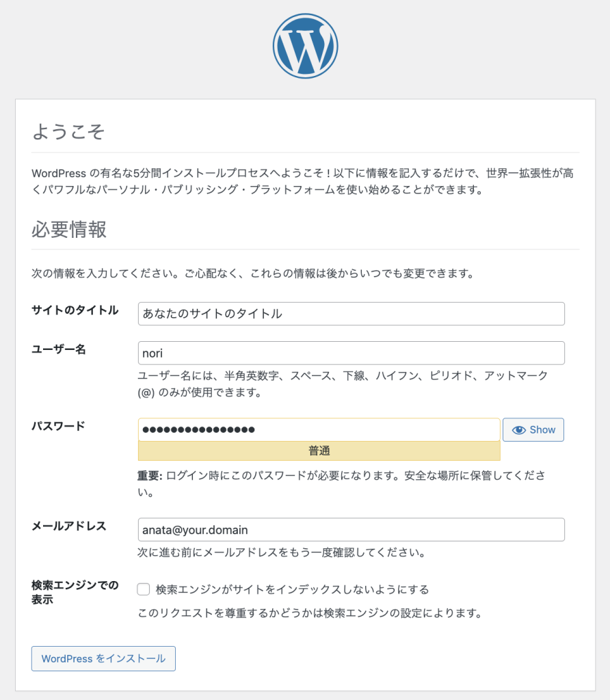Click the パスワード field label
This screenshot has width=610, height=700.
click(59, 426)
